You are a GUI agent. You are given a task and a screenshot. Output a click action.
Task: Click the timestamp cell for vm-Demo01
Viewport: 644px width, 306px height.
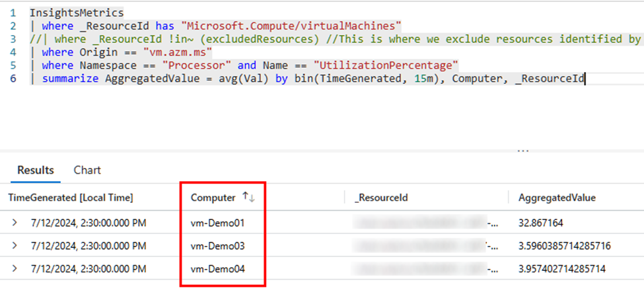coord(89,223)
